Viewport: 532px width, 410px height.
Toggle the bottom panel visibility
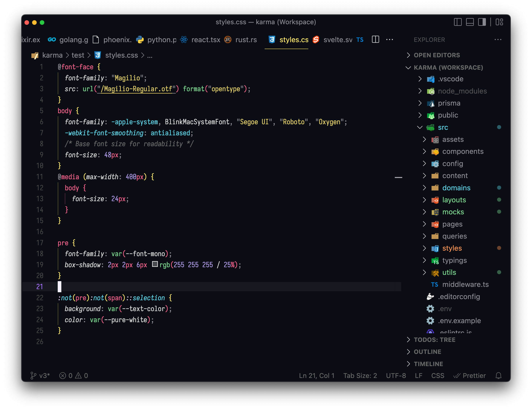click(x=470, y=22)
